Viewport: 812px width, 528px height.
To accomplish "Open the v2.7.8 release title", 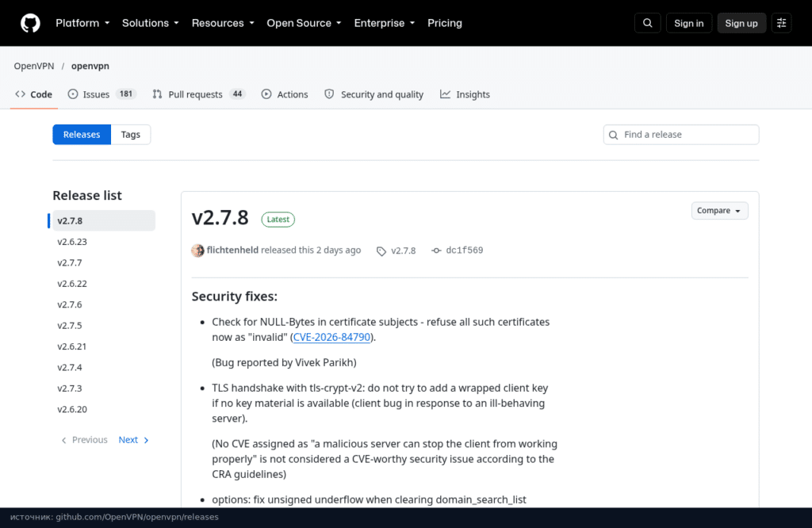I will 220,218.
